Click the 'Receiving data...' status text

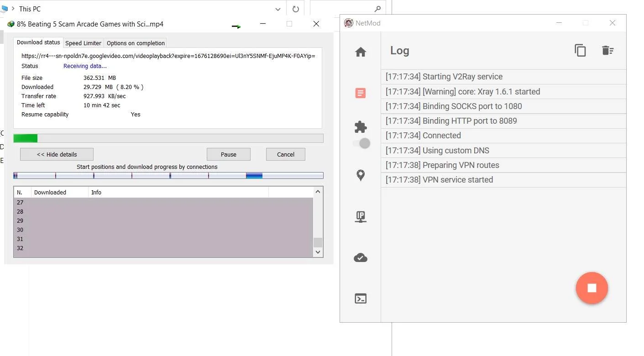coord(85,66)
